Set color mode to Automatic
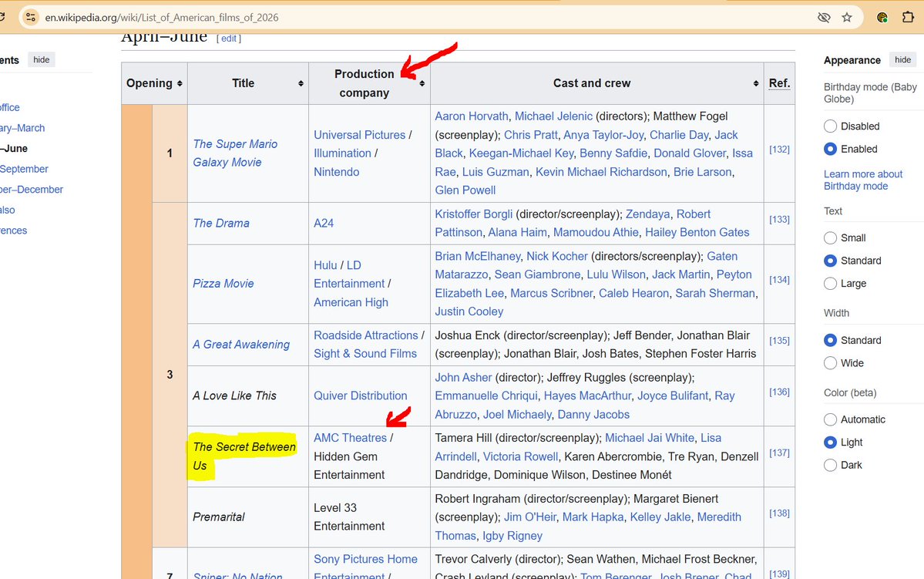This screenshot has width=924, height=579. tap(830, 420)
